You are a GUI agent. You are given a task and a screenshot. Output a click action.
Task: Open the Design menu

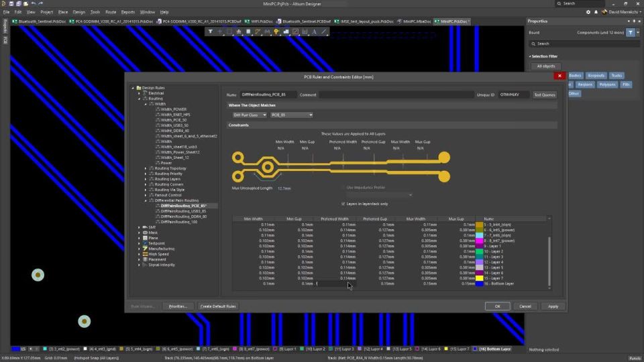tap(79, 12)
